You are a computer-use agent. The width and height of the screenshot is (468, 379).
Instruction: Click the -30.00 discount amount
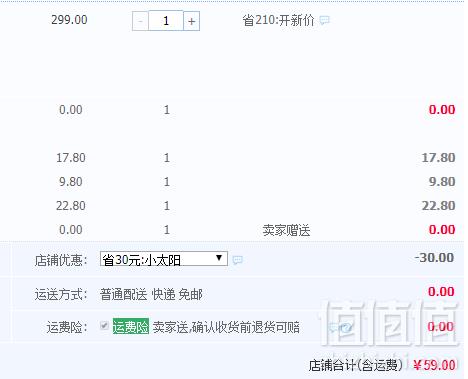(x=434, y=258)
